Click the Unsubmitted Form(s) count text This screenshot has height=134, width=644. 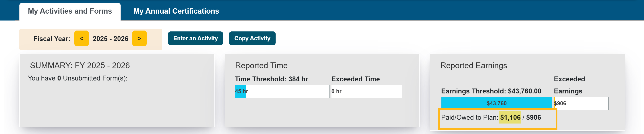[77, 78]
